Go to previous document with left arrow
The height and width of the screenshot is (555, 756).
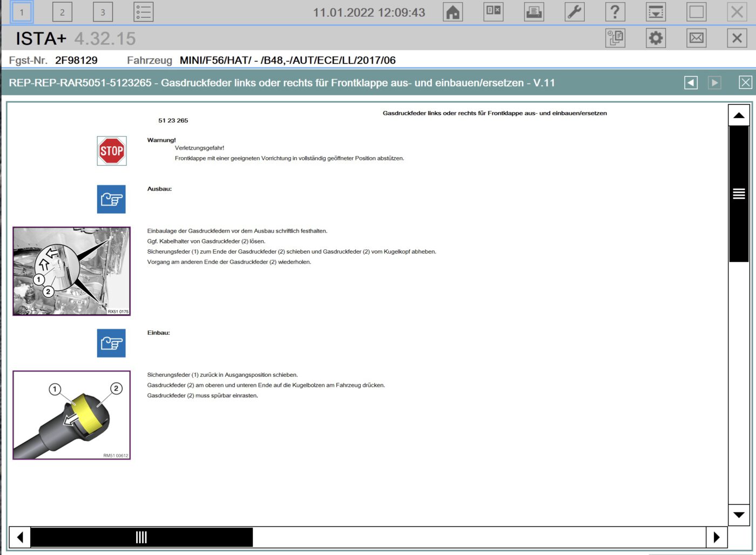click(x=691, y=83)
